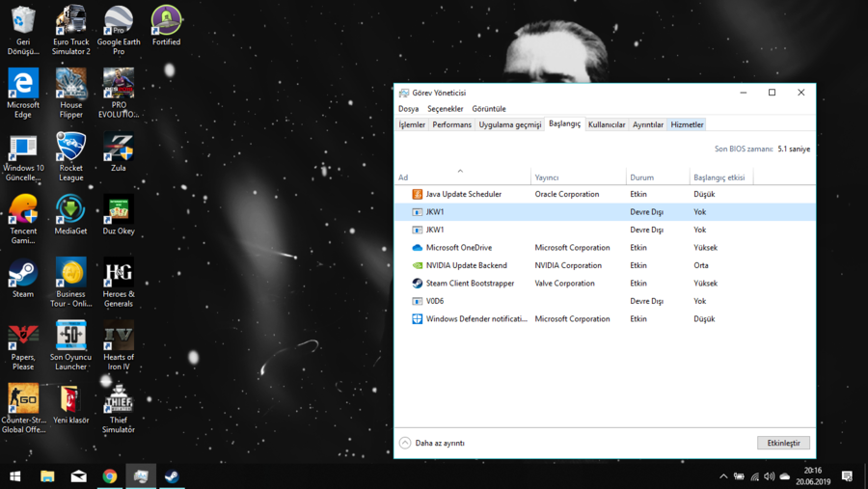
Task: Open the Recycle Bin desktop icon
Action: [x=23, y=30]
